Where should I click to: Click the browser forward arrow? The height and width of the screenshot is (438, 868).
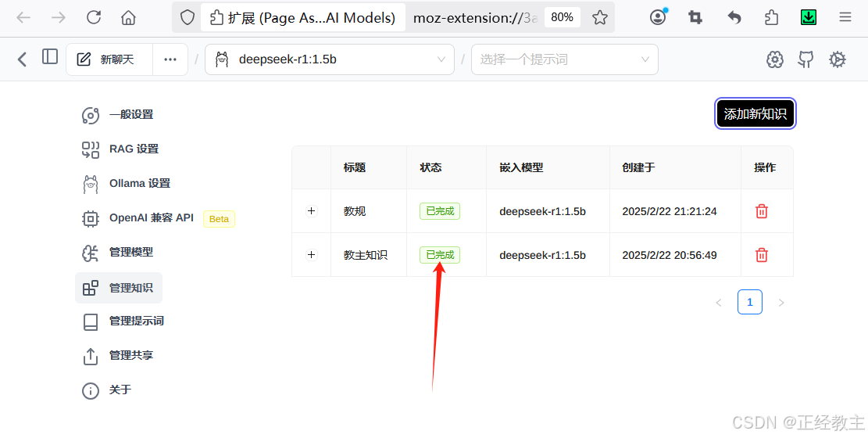(58, 18)
